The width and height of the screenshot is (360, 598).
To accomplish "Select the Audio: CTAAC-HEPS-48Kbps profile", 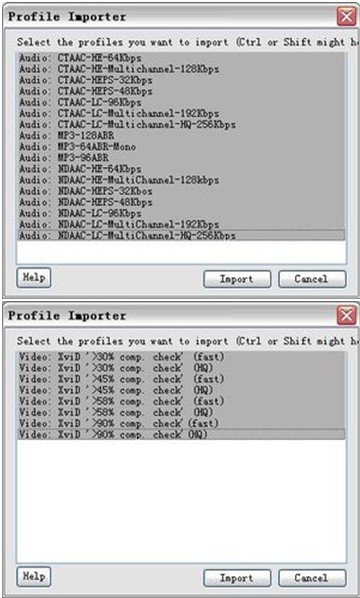I will pos(180,92).
